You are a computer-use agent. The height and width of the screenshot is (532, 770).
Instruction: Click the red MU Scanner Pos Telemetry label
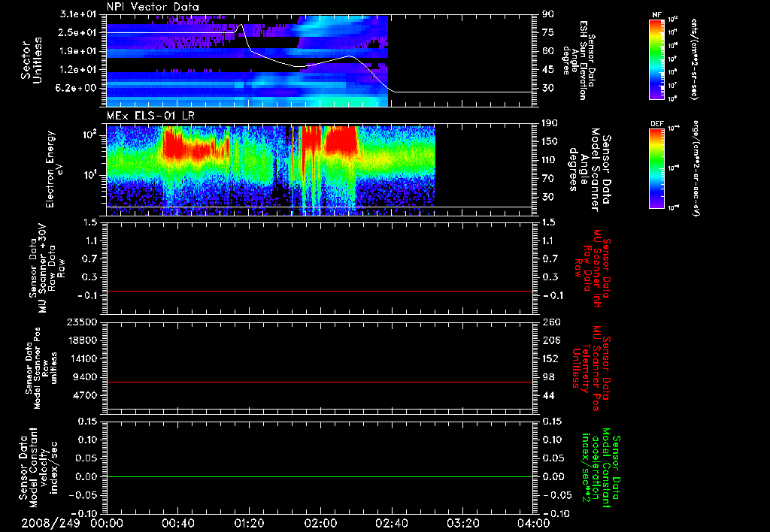(x=591, y=368)
